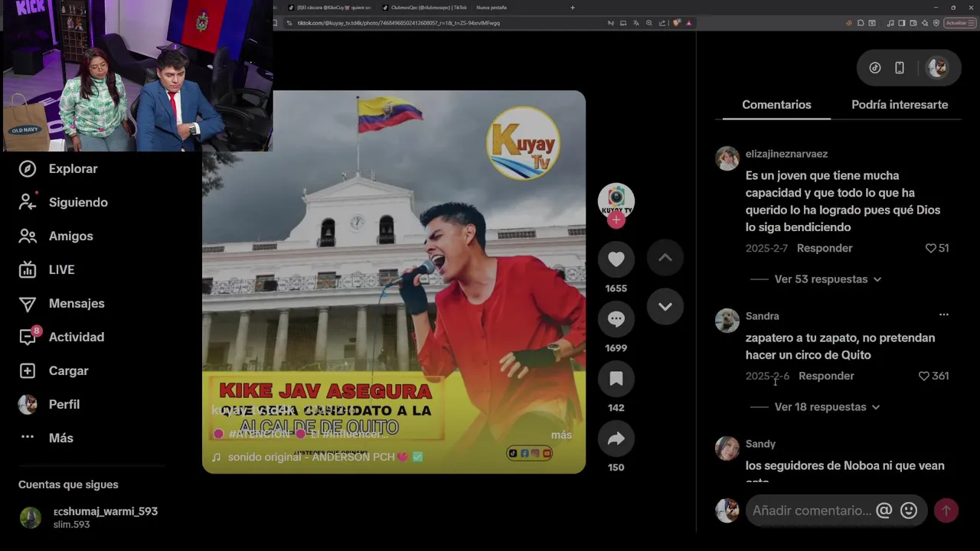Toggle the browser sidebar panel icon
The image size is (980, 551).
(902, 23)
